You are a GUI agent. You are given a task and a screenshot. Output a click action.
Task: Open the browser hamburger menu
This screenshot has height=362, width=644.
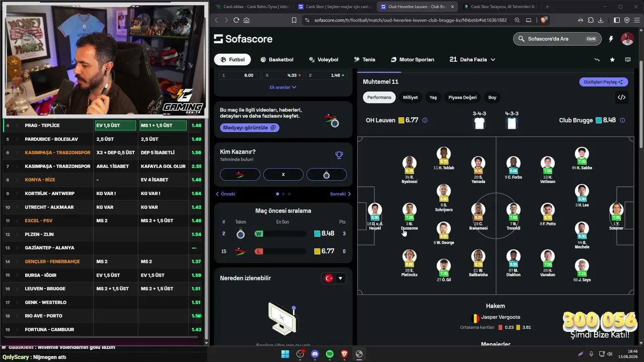636,20
